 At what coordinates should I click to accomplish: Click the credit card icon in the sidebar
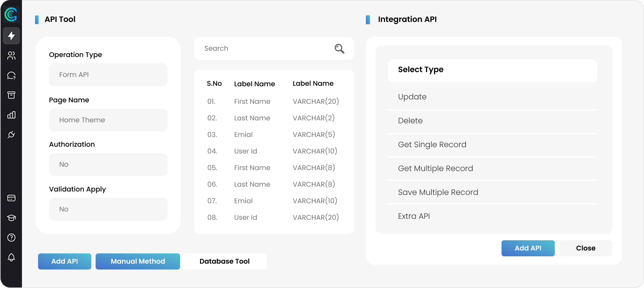[x=11, y=198]
